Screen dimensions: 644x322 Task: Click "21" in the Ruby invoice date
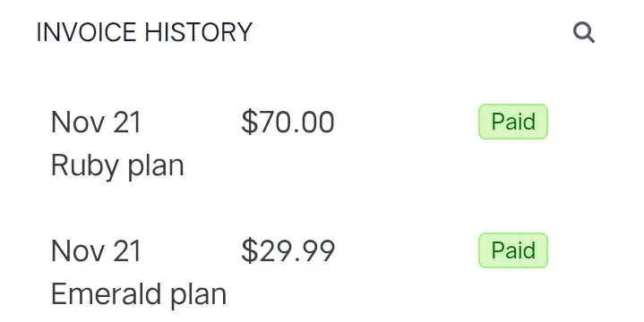click(x=127, y=123)
